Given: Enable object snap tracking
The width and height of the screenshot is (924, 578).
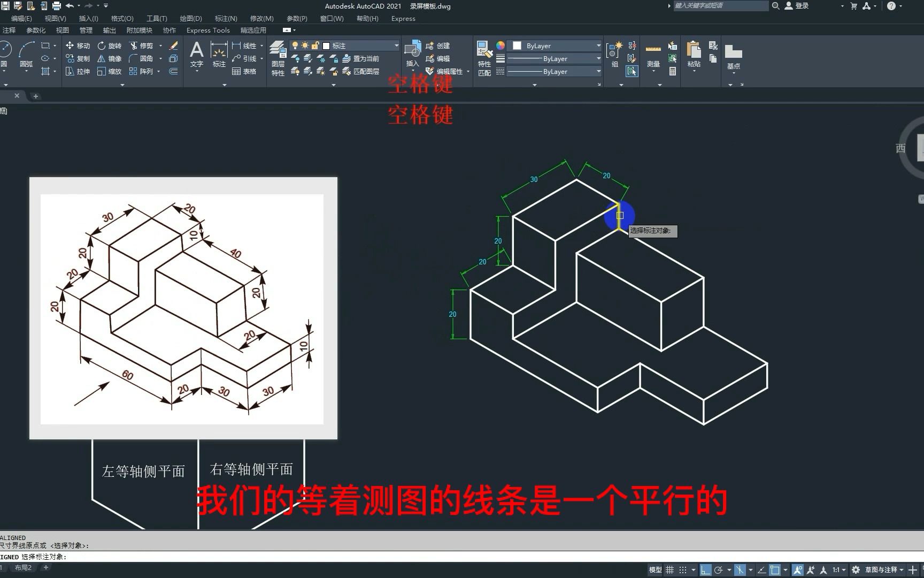Looking at the screenshot, I should [x=761, y=569].
